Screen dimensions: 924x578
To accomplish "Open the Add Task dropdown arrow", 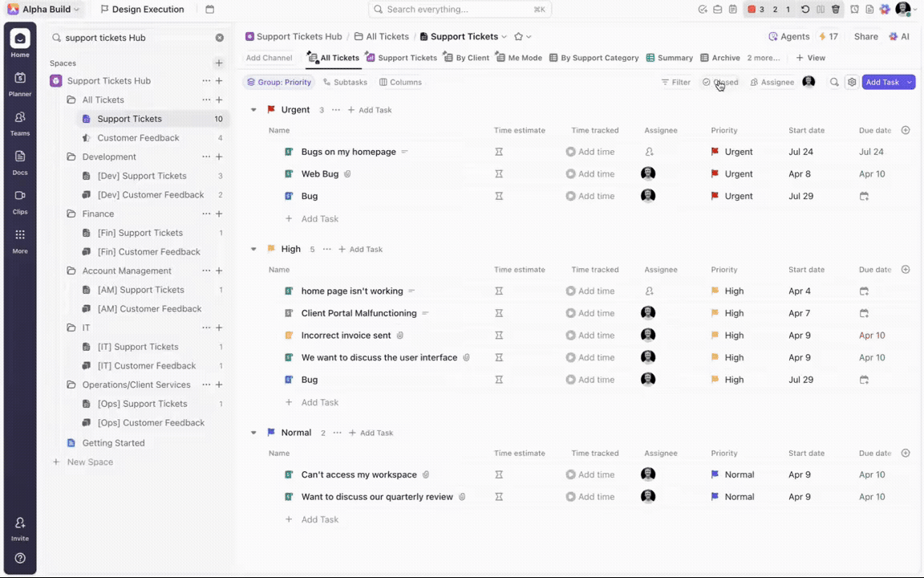I will [910, 82].
